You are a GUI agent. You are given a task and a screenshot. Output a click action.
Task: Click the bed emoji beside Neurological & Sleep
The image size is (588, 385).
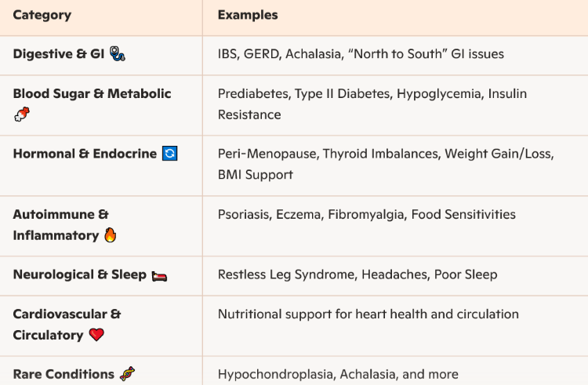(x=159, y=276)
